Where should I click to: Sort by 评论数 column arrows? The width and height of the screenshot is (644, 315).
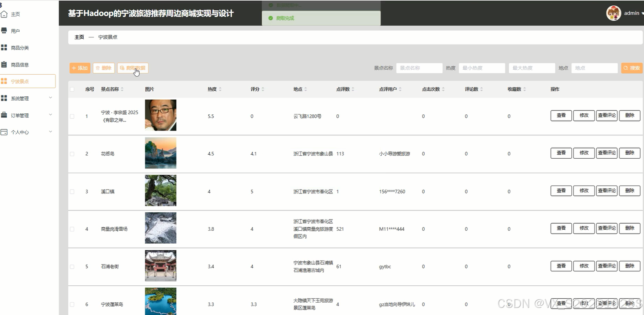[x=481, y=89]
